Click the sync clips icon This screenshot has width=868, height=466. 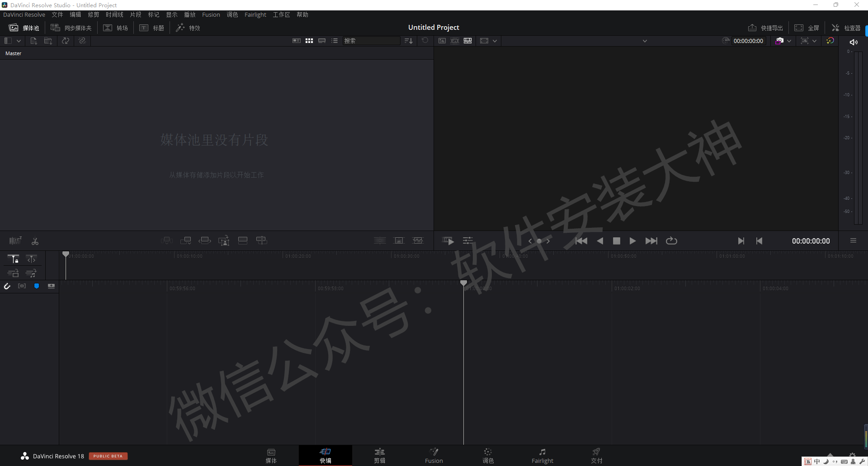point(66,41)
